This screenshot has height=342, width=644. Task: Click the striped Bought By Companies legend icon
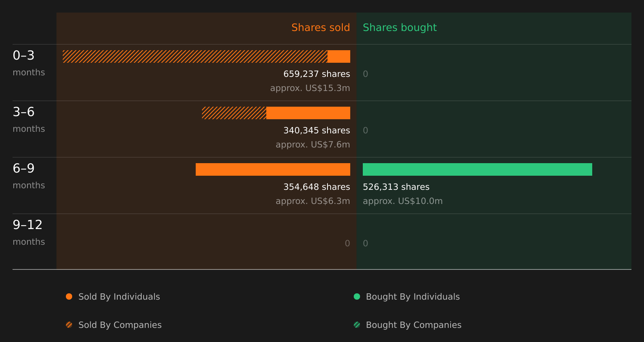click(x=357, y=325)
